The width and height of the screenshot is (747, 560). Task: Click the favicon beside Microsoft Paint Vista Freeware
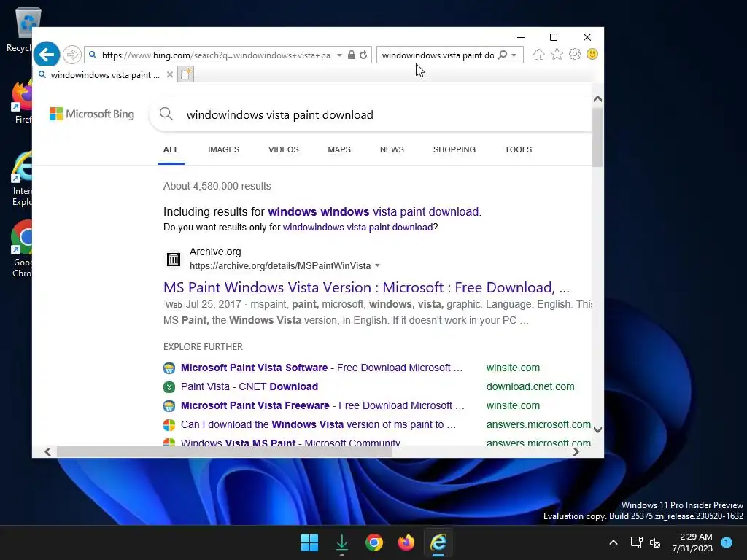click(x=169, y=405)
